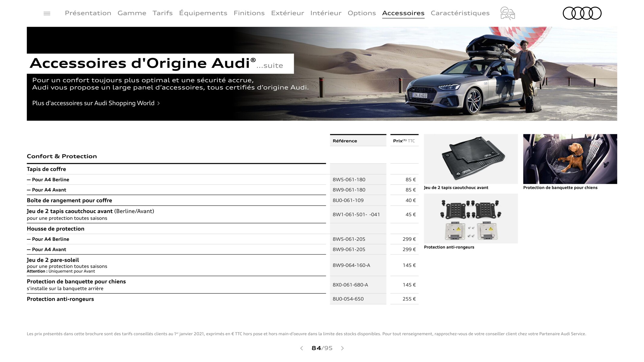Click the Audi rings logo
Viewport: 644px width, 362px height.
582,13
